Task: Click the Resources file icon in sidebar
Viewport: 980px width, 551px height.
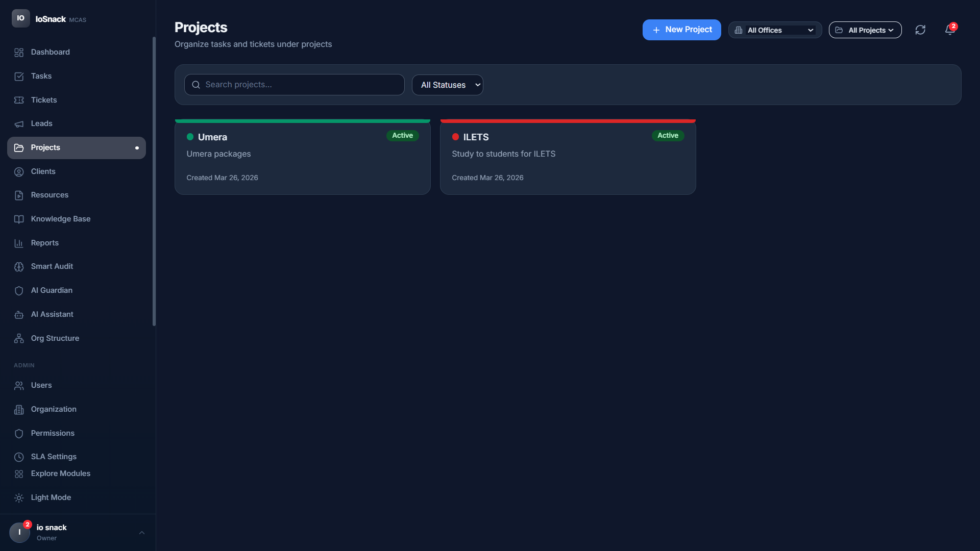Action: [x=19, y=195]
